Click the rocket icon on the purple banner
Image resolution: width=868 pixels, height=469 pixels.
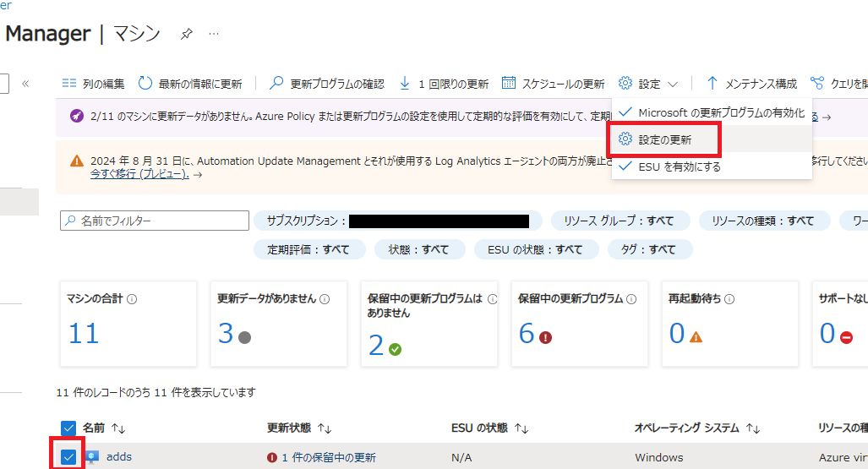pyautogui.click(x=76, y=117)
